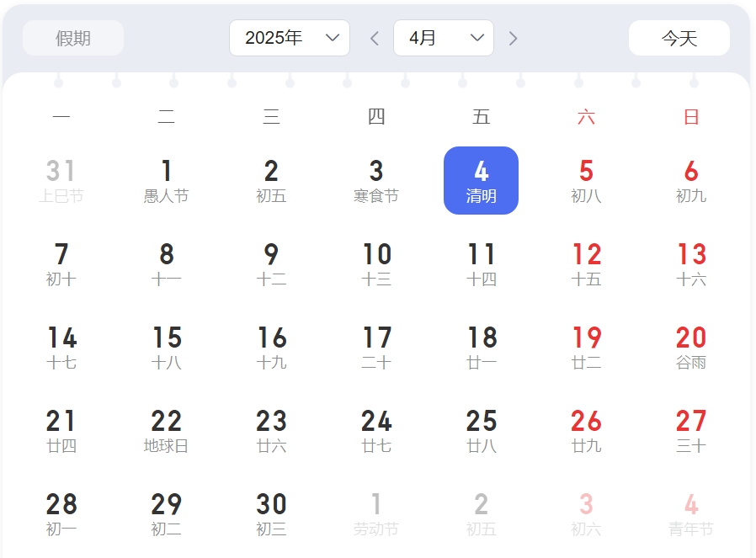Select April 1 愚人节
756x558 pixels.
(x=167, y=181)
